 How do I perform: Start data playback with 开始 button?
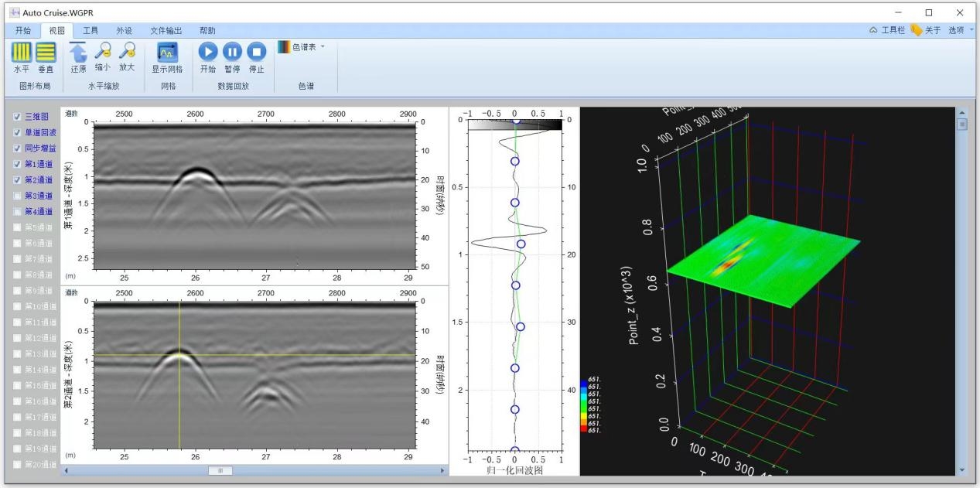(x=208, y=53)
